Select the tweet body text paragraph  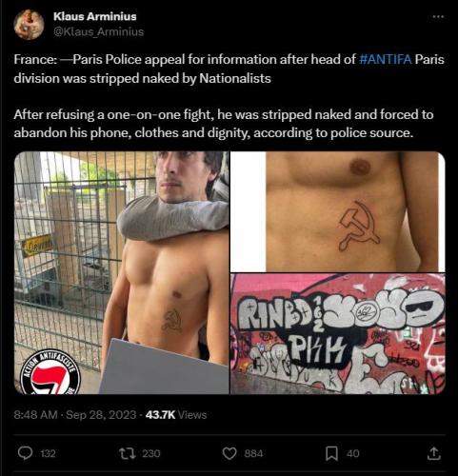click(x=229, y=96)
